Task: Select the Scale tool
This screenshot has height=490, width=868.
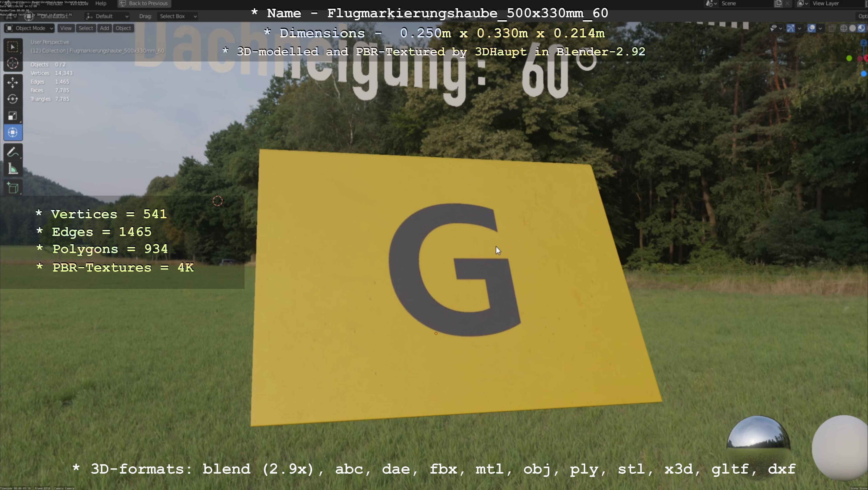Action: click(13, 116)
